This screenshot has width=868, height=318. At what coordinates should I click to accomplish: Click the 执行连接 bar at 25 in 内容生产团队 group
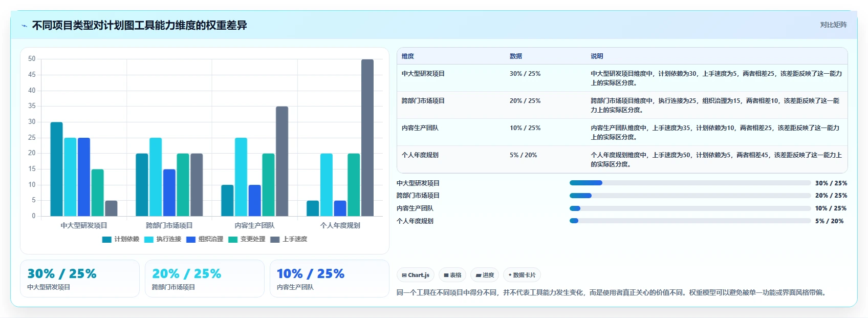pyautogui.click(x=241, y=177)
